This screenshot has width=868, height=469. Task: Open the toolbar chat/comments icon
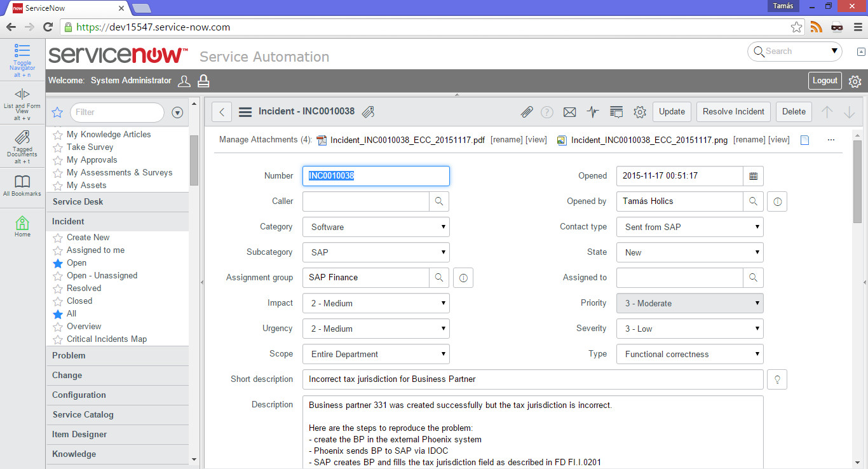pos(616,112)
